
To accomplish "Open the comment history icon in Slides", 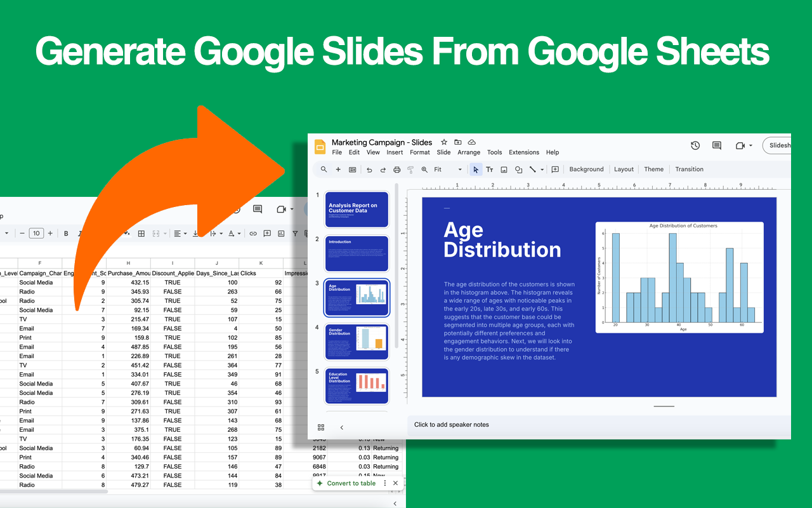I will tap(717, 145).
